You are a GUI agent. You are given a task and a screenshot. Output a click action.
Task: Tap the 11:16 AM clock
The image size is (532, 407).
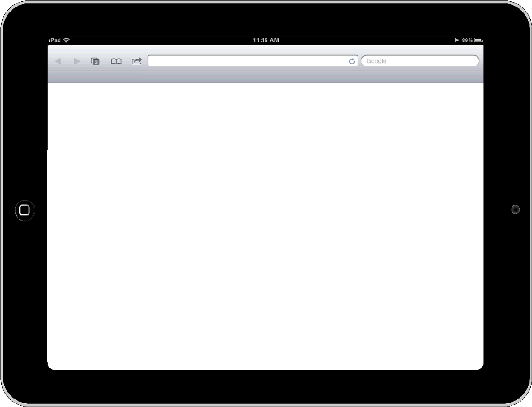tap(266, 40)
